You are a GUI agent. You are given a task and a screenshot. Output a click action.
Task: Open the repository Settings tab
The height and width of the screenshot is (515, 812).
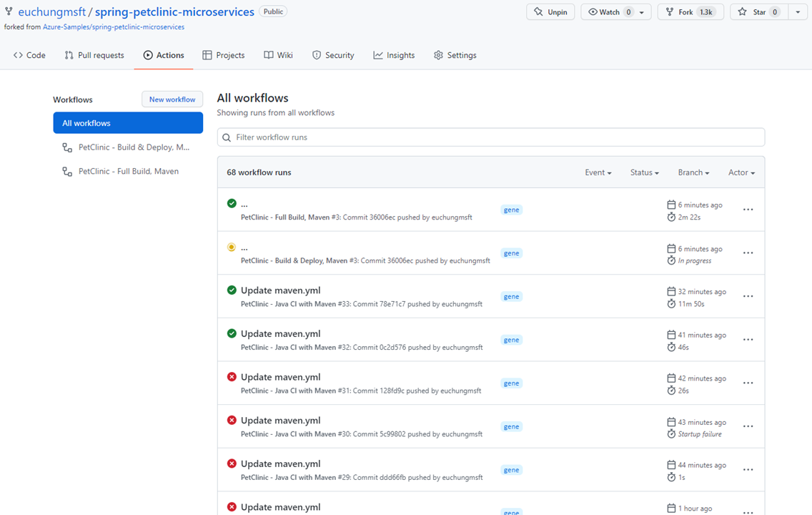(x=455, y=55)
